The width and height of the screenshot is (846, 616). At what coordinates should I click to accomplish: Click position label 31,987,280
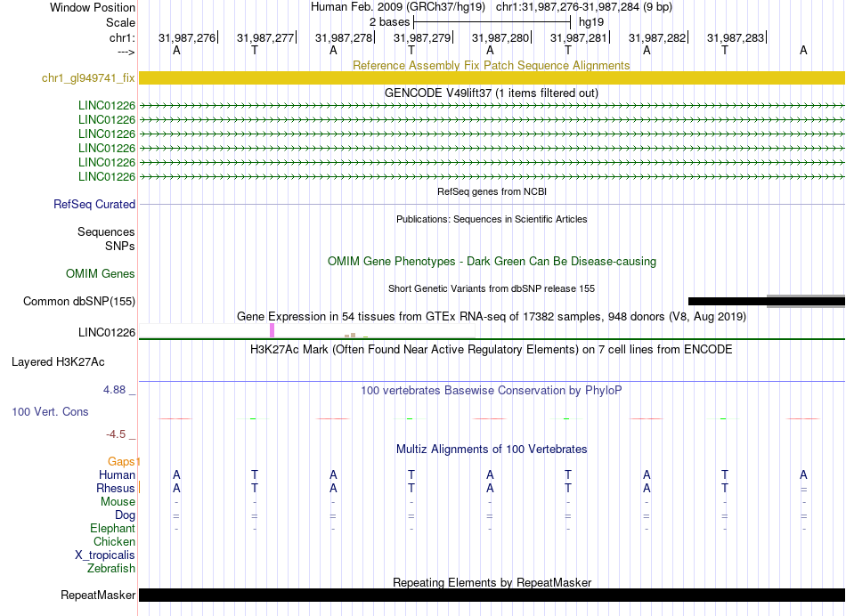pyautogui.click(x=500, y=37)
